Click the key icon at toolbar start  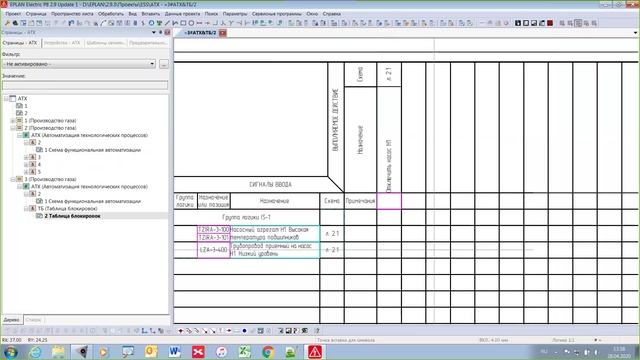[7, 23]
